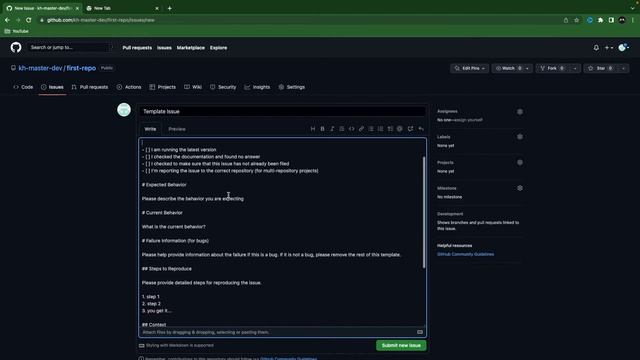Open the Pull requests repository tab
This screenshot has height=360, width=640.
point(90,87)
